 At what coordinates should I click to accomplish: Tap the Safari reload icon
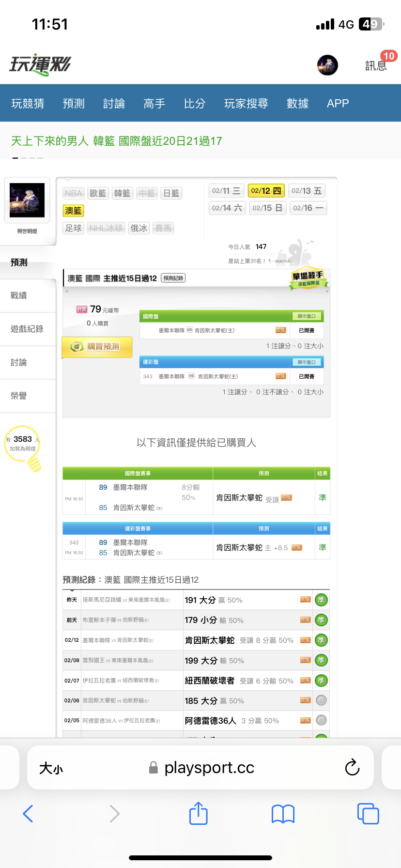(352, 767)
